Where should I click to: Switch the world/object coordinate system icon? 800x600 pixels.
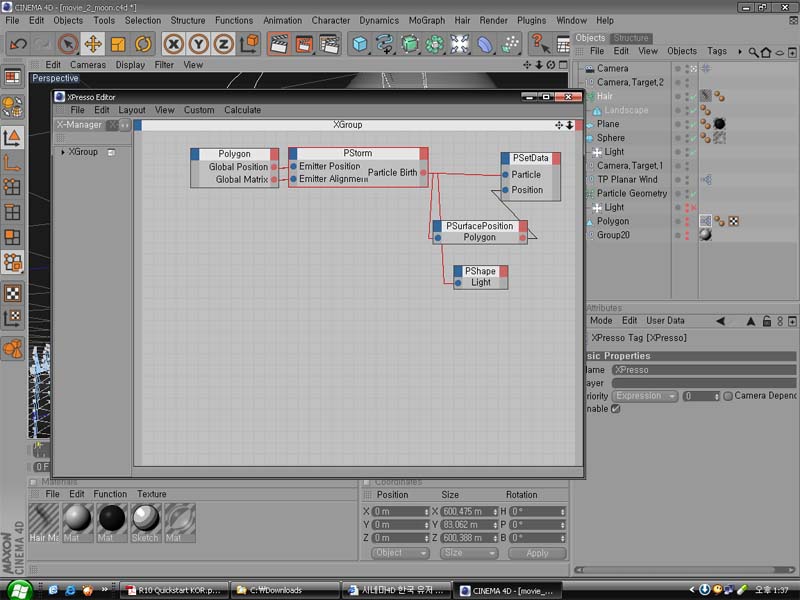pos(249,44)
